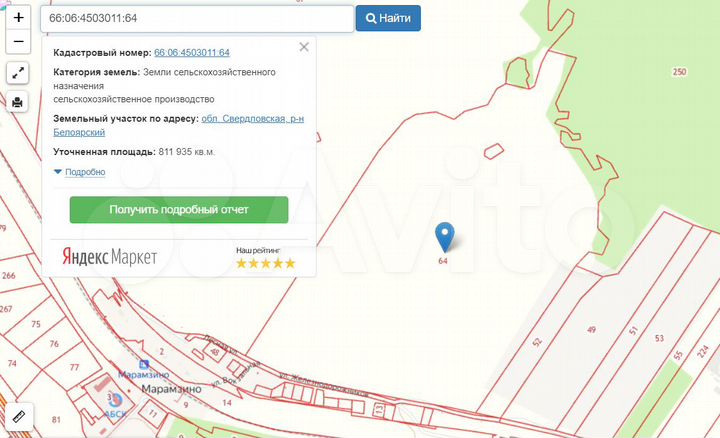Viewport: 720px width, 438px height.
Task: Select parcel 75 on the map
Action: tap(36, 324)
